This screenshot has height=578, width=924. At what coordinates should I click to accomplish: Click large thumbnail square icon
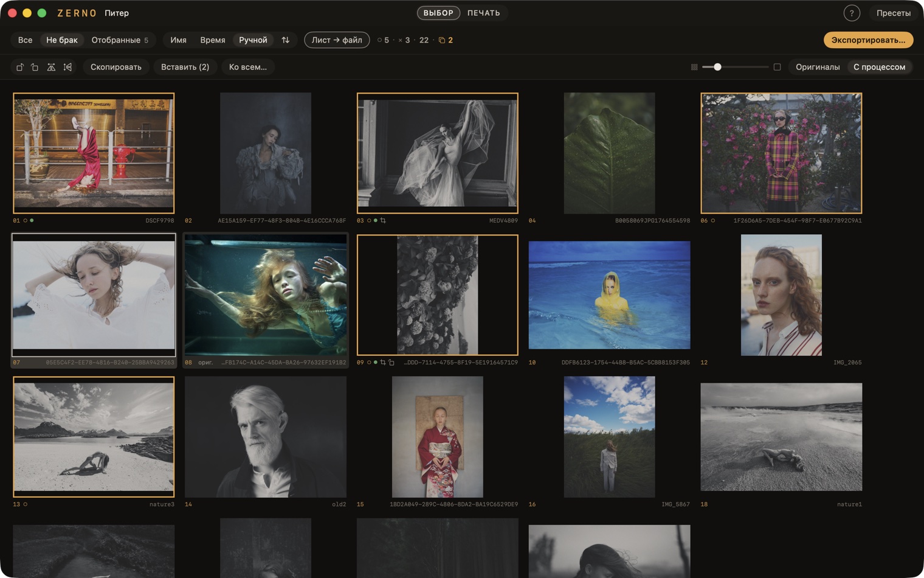[x=777, y=67]
